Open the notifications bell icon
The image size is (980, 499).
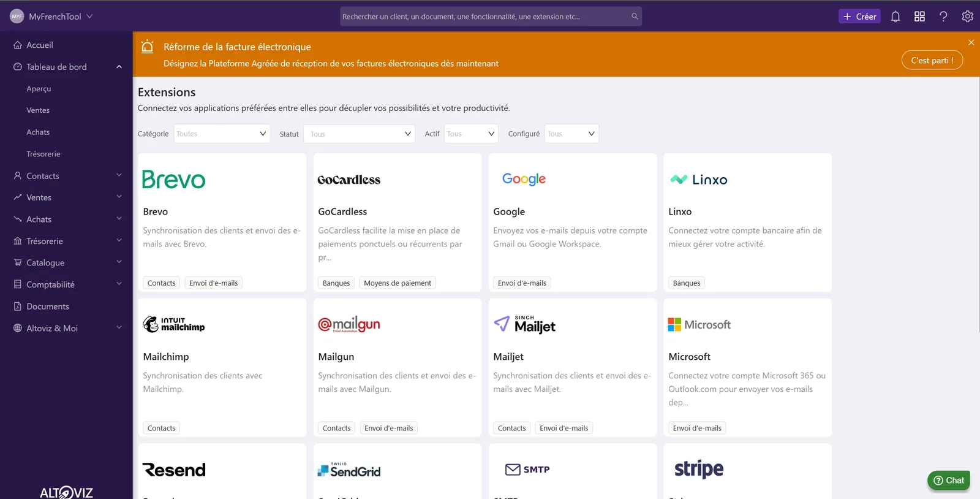click(x=895, y=17)
